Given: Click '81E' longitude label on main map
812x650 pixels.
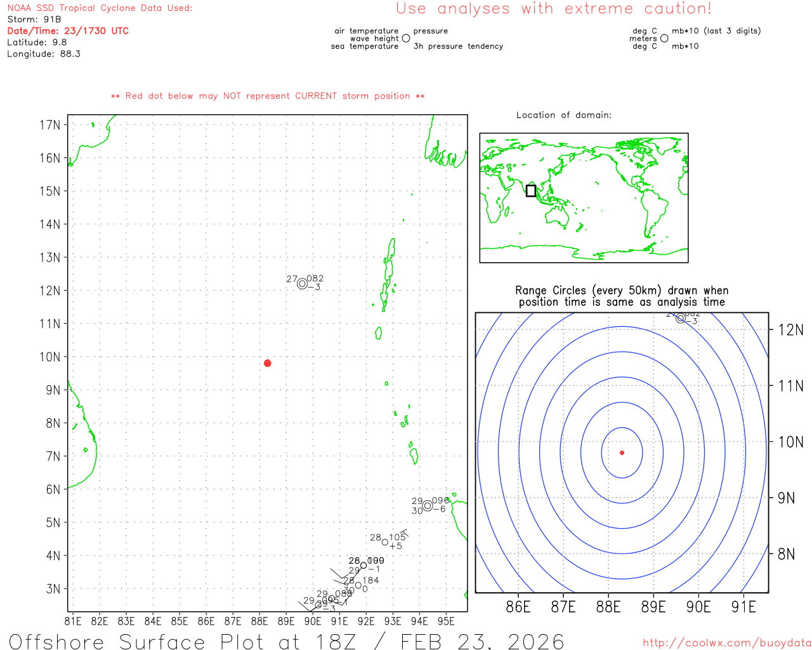Looking at the screenshot, I should [x=73, y=621].
